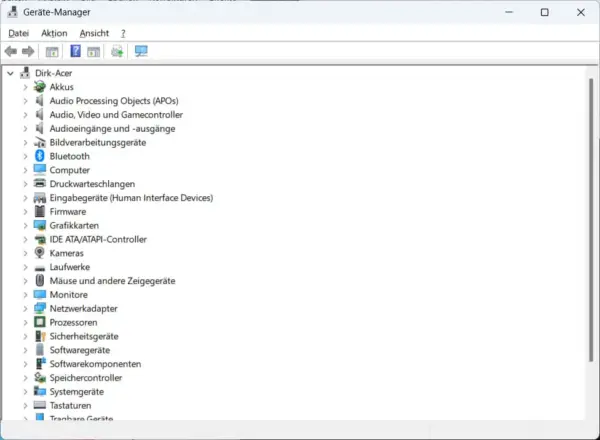The width and height of the screenshot is (600, 440).
Task: Collapse the Dirk-Acer root node
Action: [10, 73]
